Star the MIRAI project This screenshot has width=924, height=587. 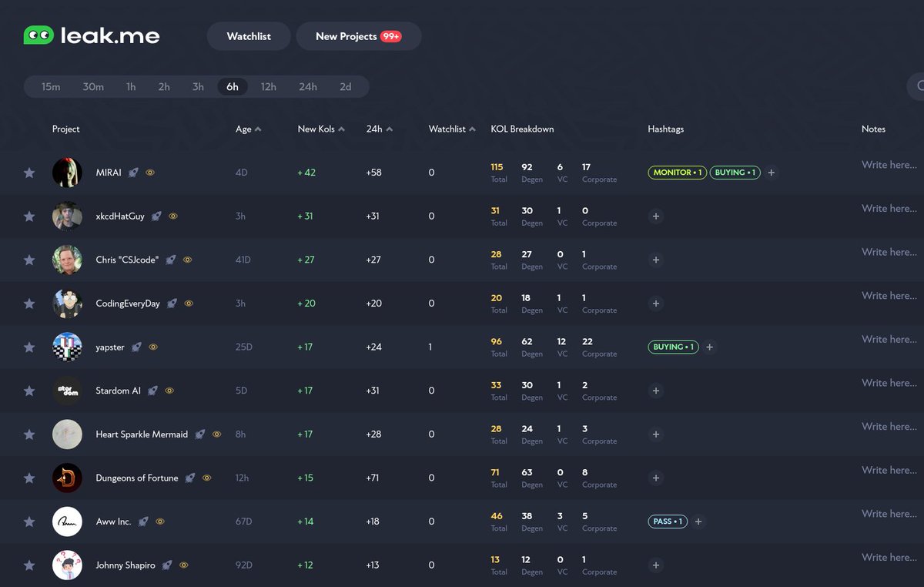pos(29,173)
